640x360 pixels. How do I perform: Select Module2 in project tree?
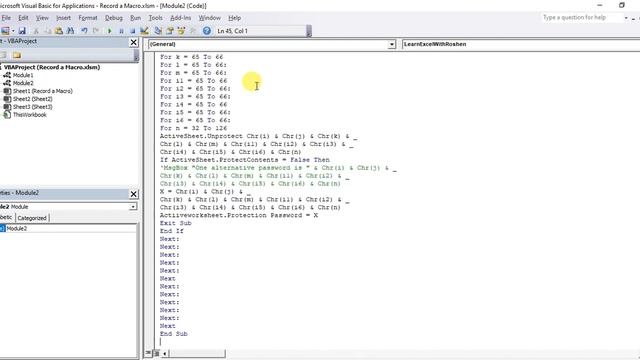tap(23, 83)
